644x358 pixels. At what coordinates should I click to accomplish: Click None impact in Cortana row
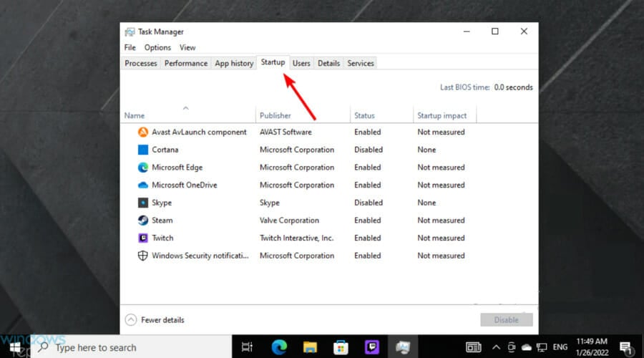click(426, 150)
